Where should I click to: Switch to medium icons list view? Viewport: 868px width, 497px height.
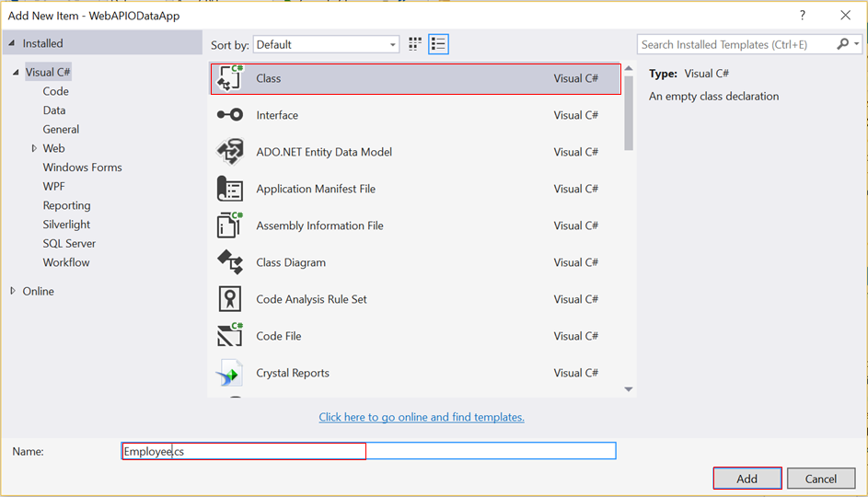438,44
